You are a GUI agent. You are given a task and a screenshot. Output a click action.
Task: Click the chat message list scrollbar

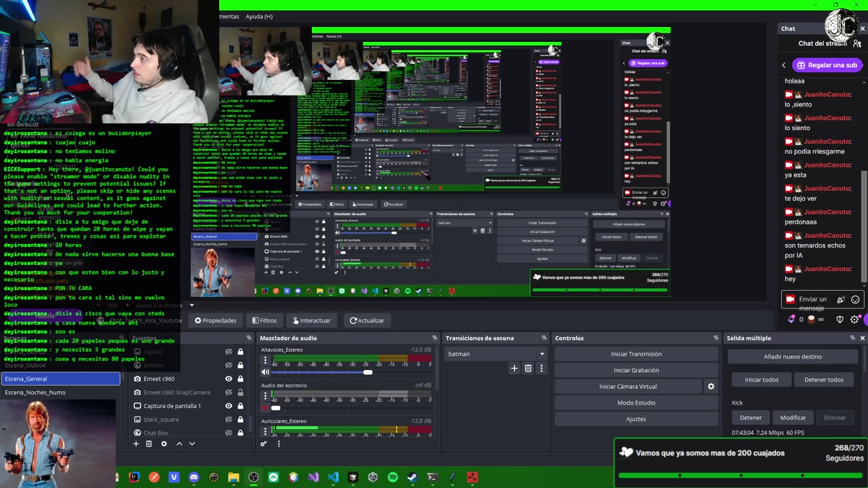tap(863, 227)
